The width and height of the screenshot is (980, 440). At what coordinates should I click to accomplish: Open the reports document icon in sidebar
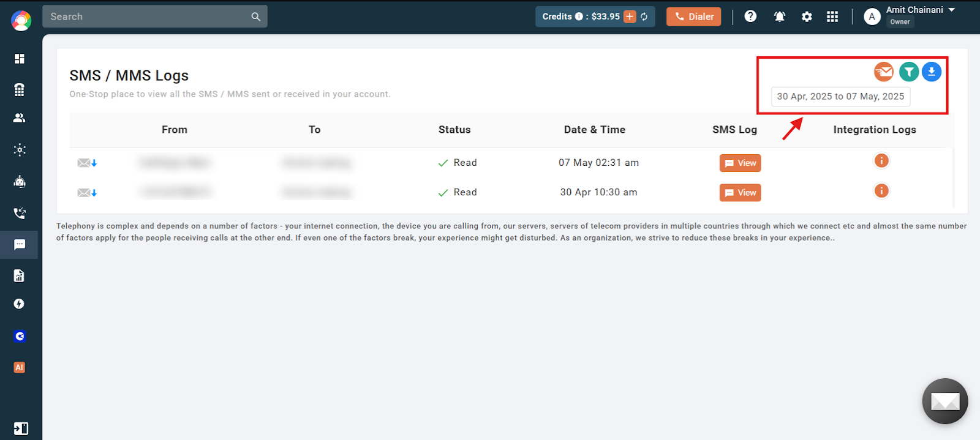tap(20, 276)
